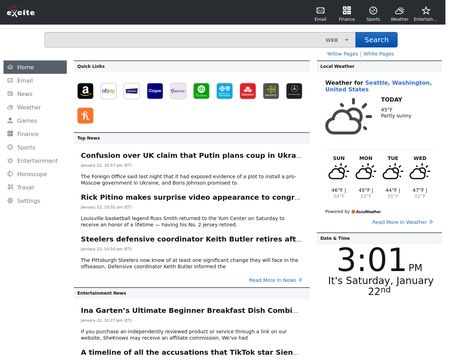
Task: Click Monday's forecast weather icon
Action: (x=366, y=173)
